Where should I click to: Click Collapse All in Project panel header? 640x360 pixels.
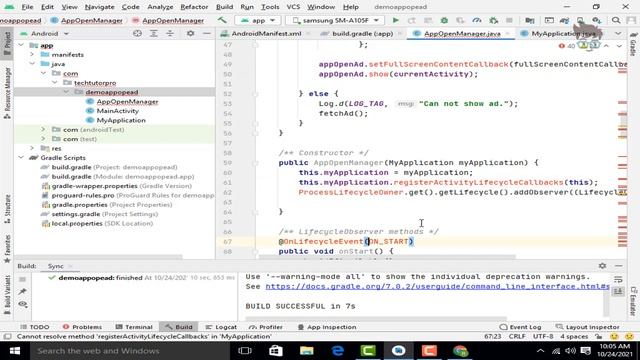pyautogui.click(x=170, y=33)
